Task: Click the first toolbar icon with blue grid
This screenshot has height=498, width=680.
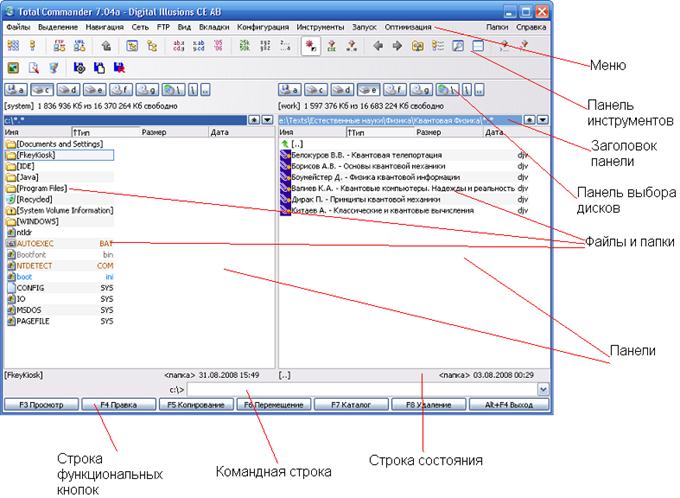Action: coord(13,46)
